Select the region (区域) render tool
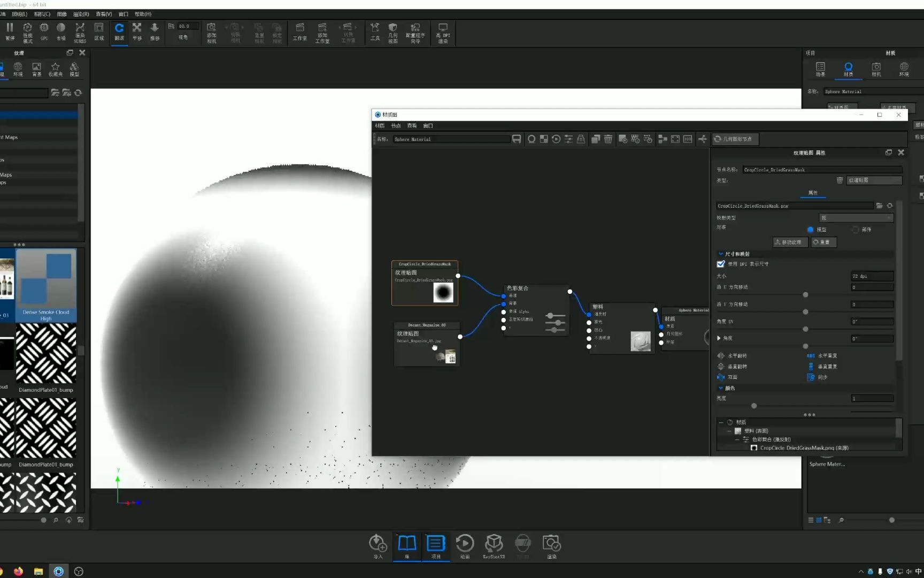Viewport: 924px width, 578px height. coord(99,32)
